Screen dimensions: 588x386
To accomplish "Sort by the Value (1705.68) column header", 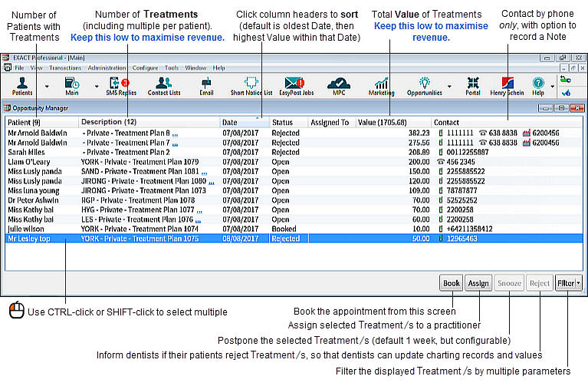I will pos(393,123).
